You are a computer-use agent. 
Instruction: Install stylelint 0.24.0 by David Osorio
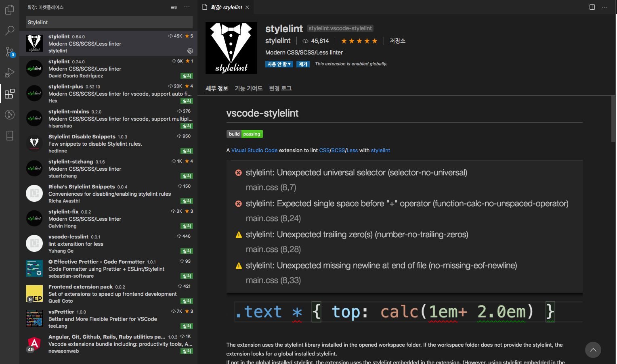click(187, 76)
